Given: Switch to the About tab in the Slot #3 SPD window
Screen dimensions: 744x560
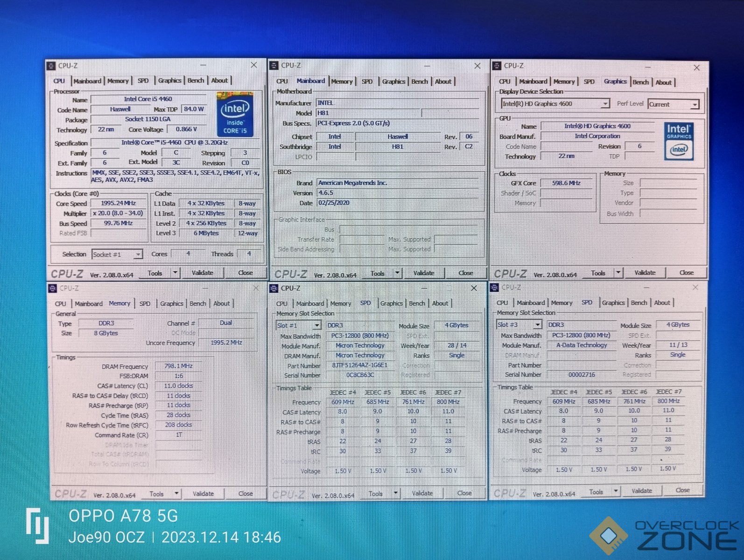Looking at the screenshot, I should pos(662,302).
